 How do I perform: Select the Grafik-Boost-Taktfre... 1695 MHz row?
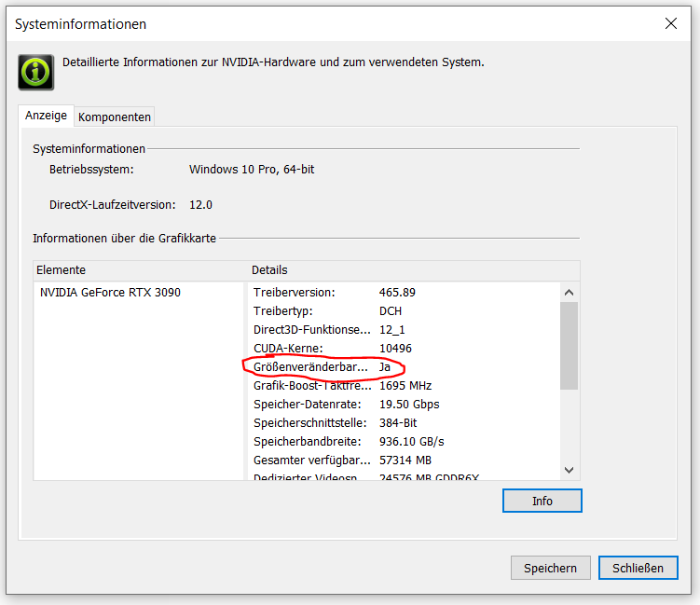[x=404, y=386]
